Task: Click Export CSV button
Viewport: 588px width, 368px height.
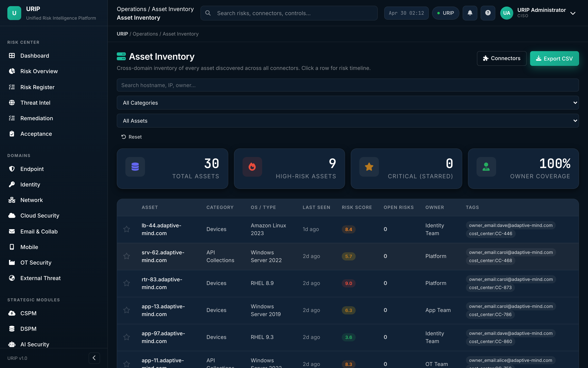Action: point(554,58)
